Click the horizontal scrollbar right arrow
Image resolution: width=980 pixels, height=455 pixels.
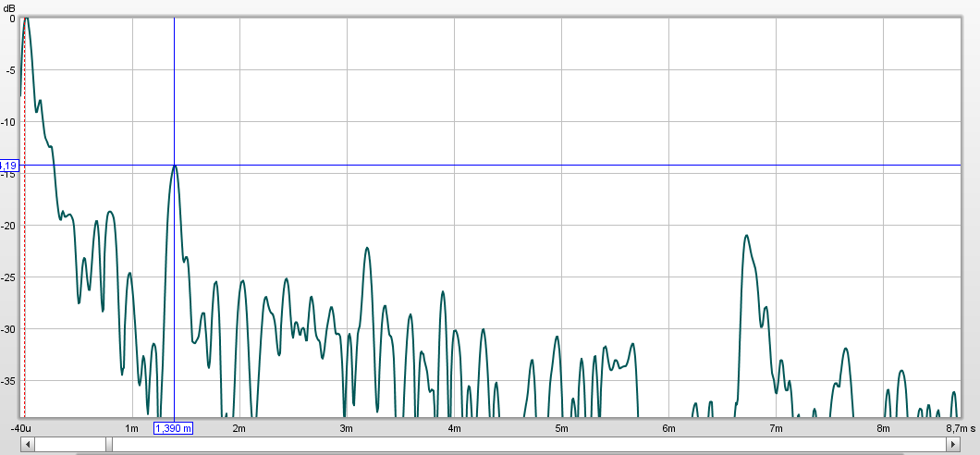953,445
